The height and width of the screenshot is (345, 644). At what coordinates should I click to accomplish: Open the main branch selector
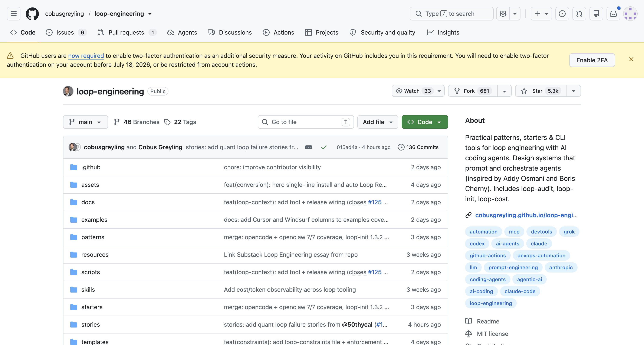click(85, 122)
